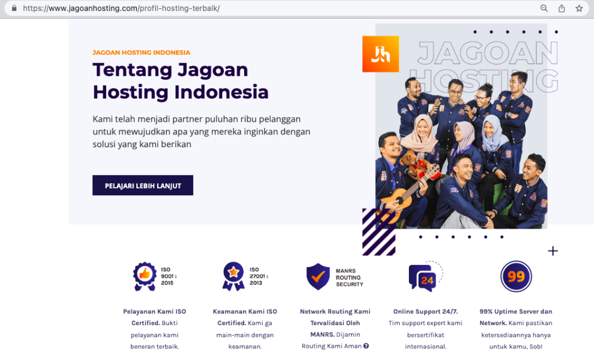
Task: Click the ISO 27001:2013 star ribbon icon
Action: (x=233, y=276)
